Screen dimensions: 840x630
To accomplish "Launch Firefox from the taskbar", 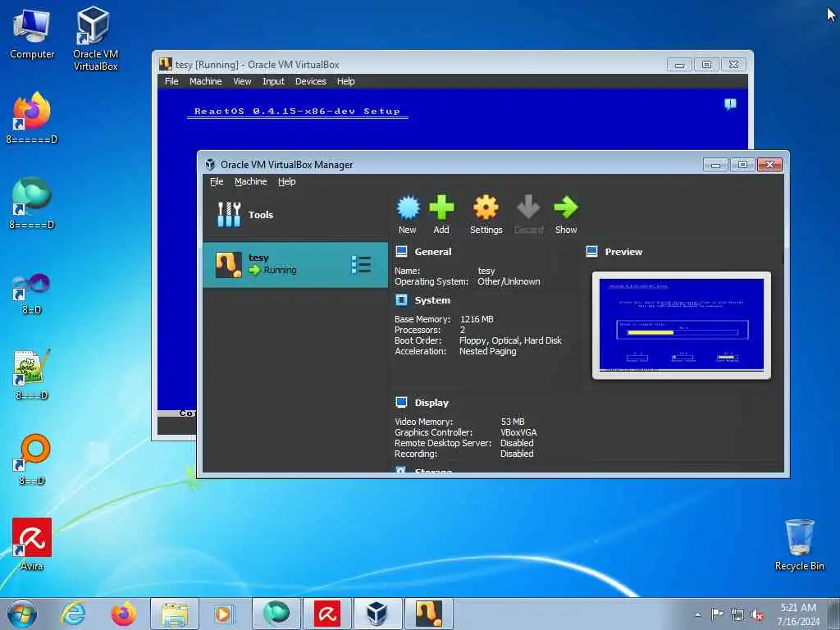I will (x=124, y=614).
